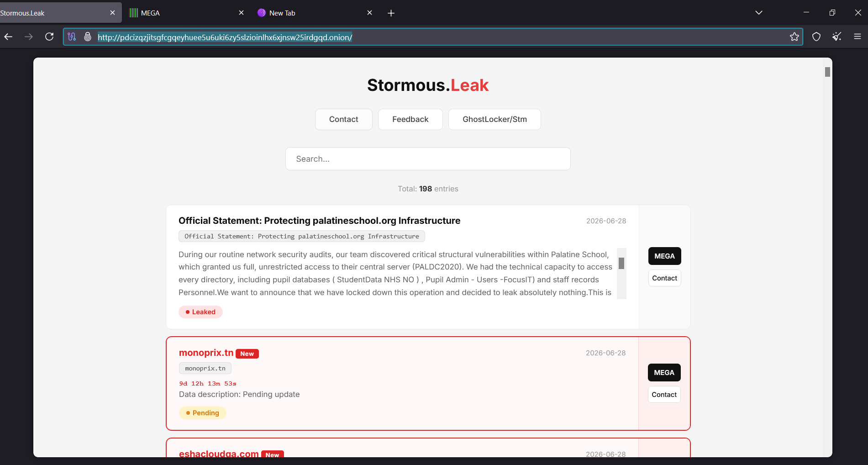Close the Stormous.Leak tab
This screenshot has width=868, height=465.
pyautogui.click(x=112, y=13)
